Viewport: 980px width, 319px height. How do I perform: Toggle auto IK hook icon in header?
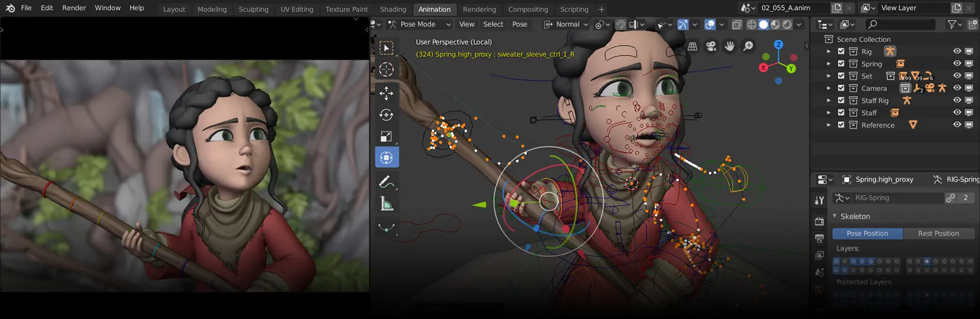coord(620,24)
